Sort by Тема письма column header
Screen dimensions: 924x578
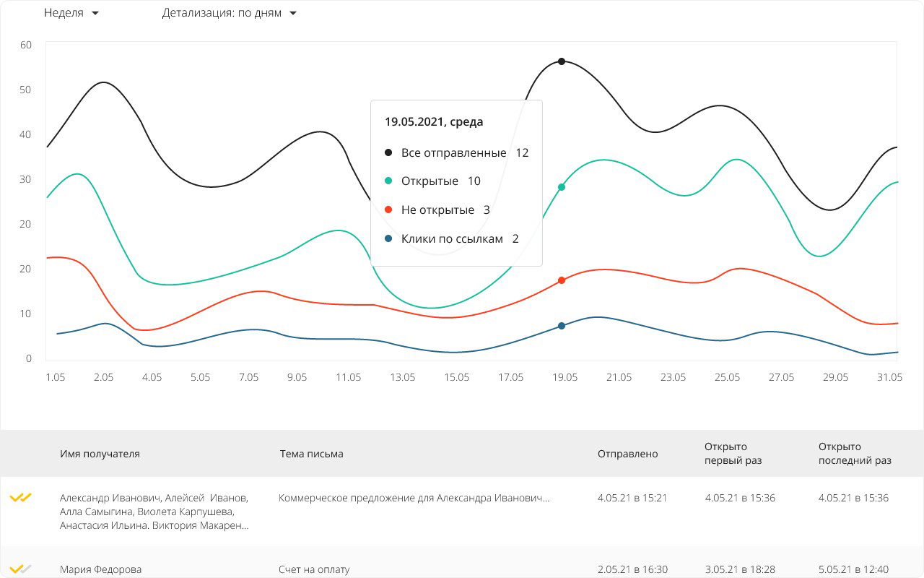coord(311,454)
